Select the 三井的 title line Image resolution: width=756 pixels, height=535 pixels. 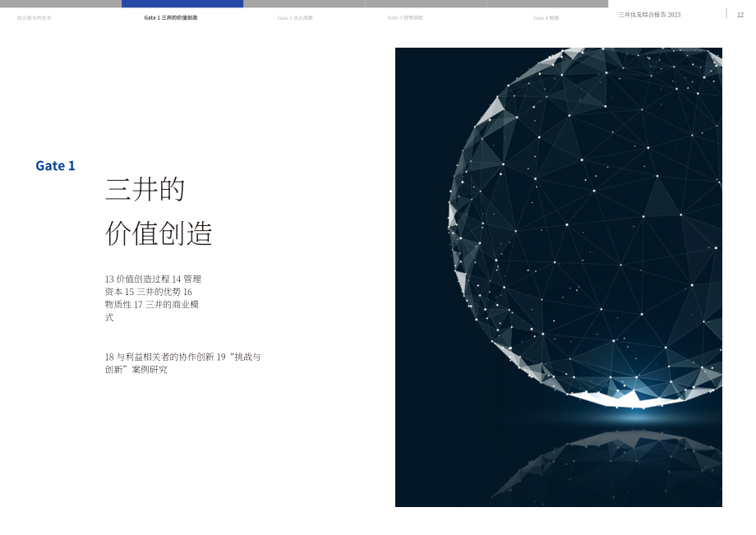tap(145, 189)
